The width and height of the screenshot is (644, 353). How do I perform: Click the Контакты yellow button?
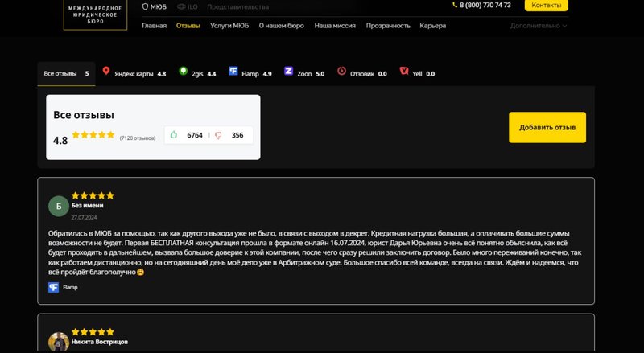coord(547,6)
